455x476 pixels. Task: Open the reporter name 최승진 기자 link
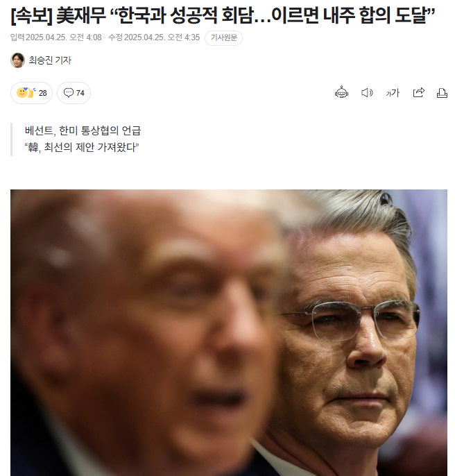coord(50,60)
